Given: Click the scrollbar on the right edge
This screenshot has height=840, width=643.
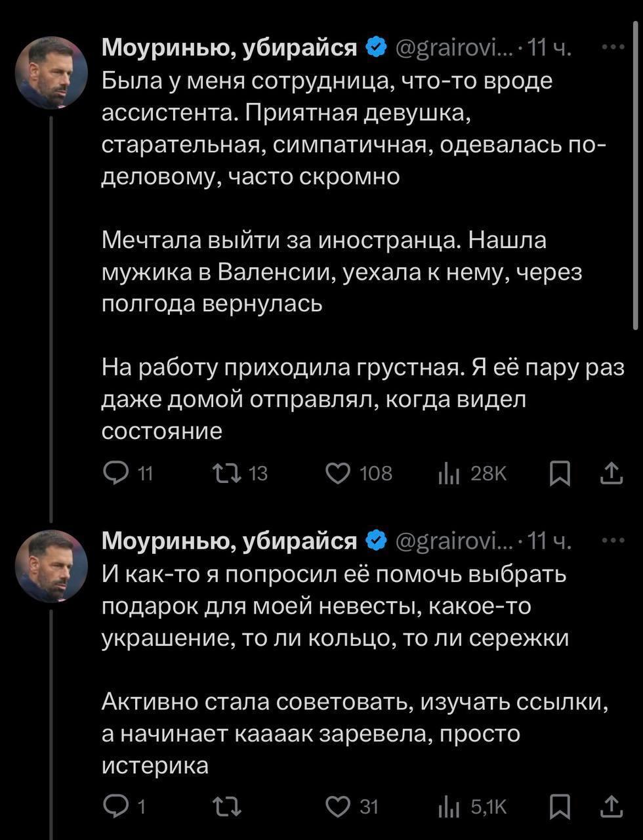Looking at the screenshot, I should click(x=635, y=177).
